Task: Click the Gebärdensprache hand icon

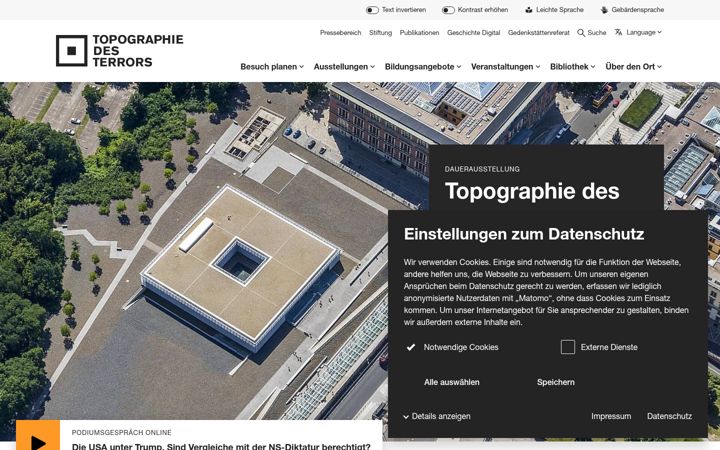Action: (604, 10)
